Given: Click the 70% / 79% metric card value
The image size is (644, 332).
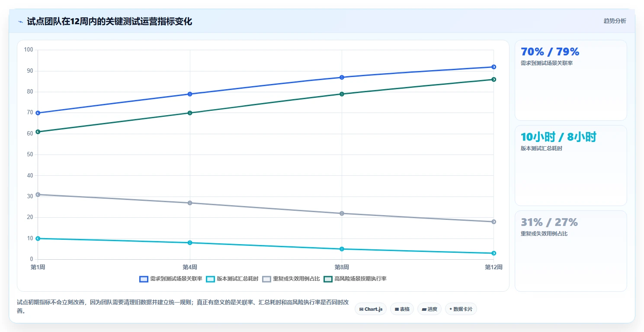Looking at the screenshot, I should coord(550,52).
